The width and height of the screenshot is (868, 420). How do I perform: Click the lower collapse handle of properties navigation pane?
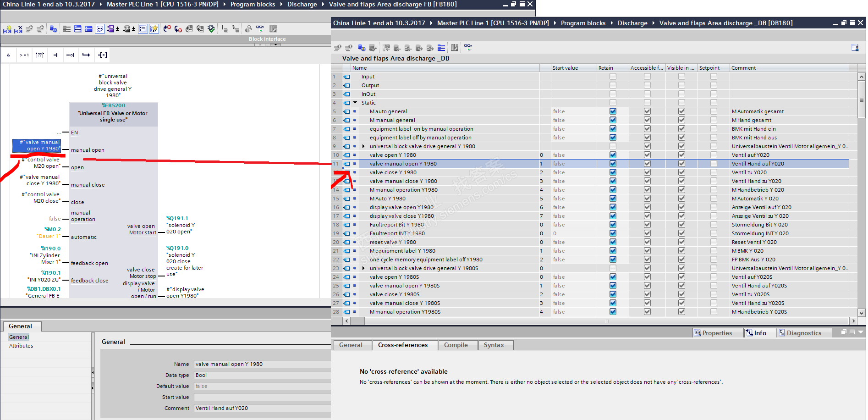pos(93,388)
